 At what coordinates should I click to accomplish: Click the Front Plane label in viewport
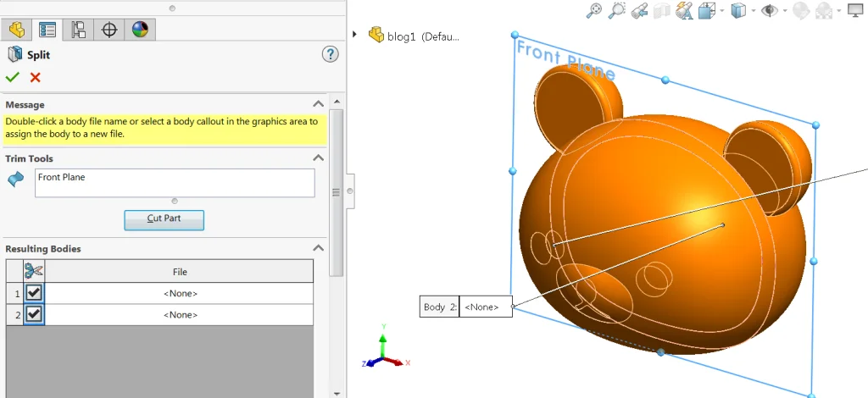point(565,61)
